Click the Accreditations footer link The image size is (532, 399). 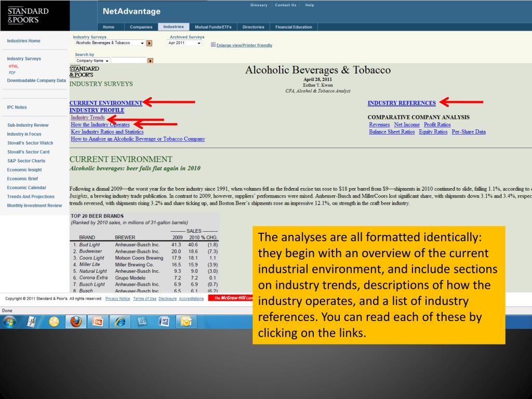(x=191, y=299)
